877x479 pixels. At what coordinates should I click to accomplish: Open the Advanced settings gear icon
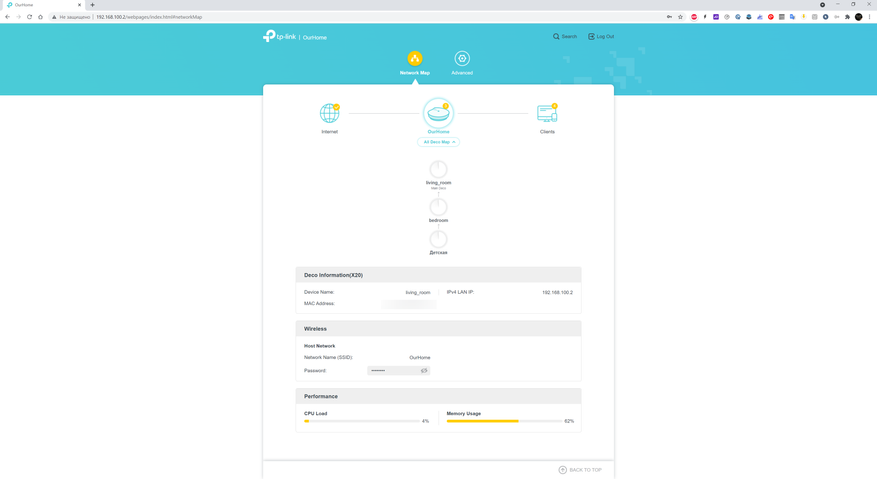click(462, 59)
